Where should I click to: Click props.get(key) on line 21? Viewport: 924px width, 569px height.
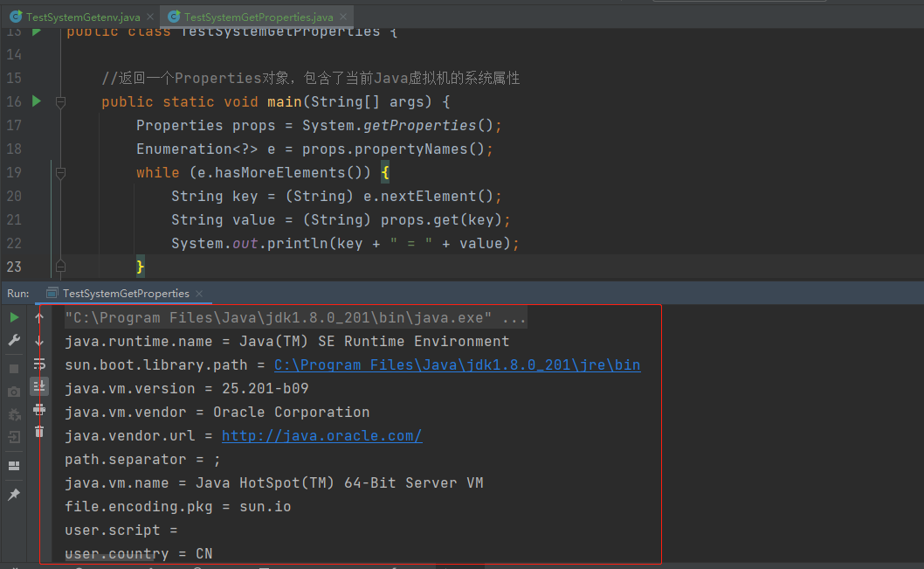coord(441,219)
